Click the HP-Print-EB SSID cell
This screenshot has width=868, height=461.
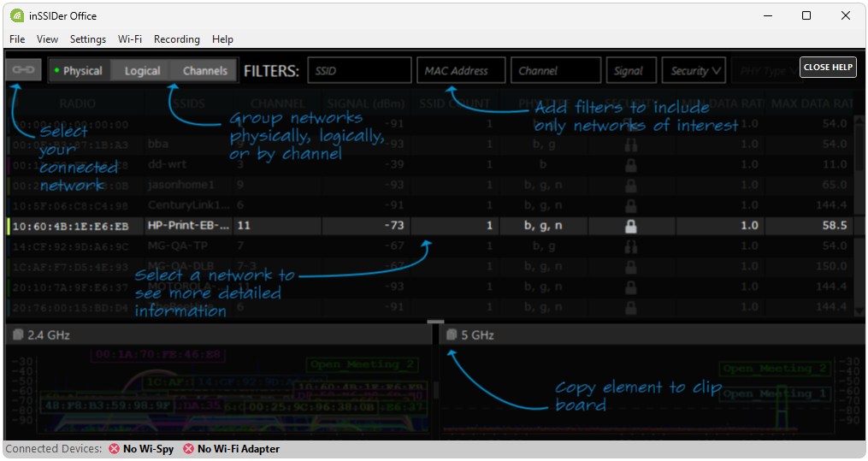coord(189,226)
